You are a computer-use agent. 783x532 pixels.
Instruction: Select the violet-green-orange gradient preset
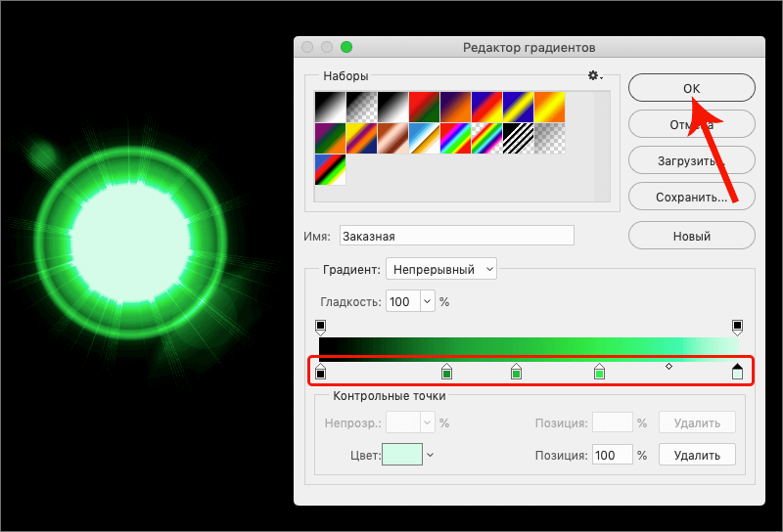click(330, 138)
